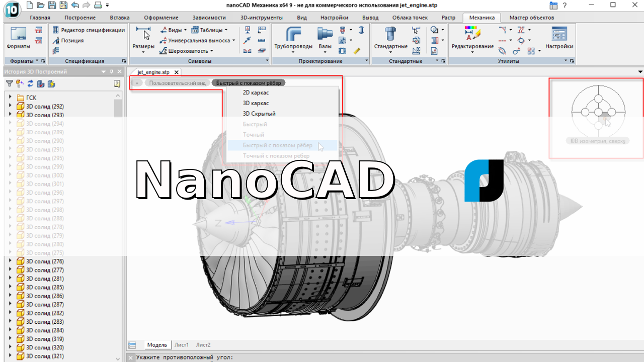Screen dimensions: 644x362
Task: Open the 3D-инструменты ribbon tab
Action: [262, 18]
